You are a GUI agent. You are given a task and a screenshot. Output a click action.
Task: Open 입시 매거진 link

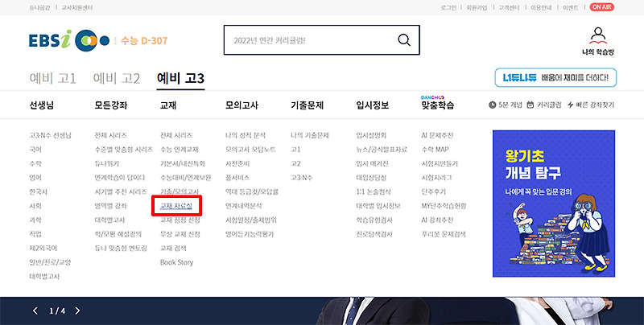pos(372,163)
